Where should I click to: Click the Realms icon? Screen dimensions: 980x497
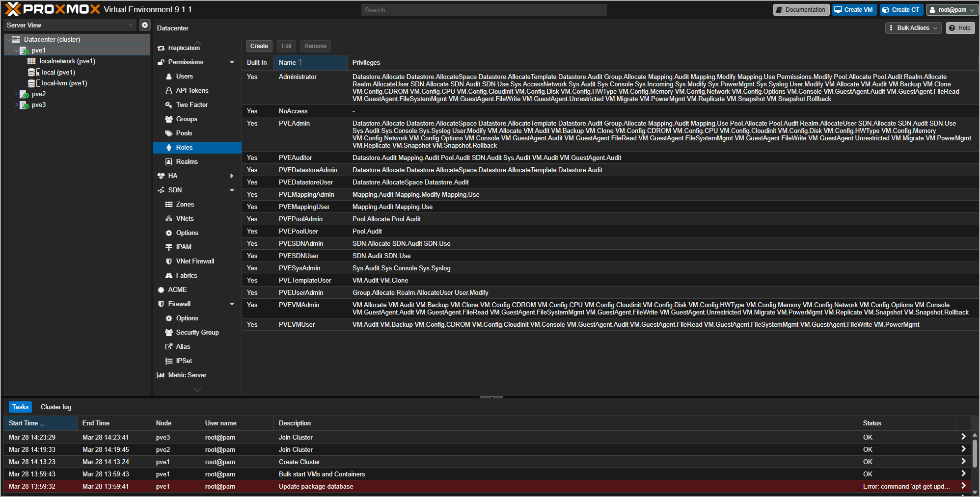coord(168,162)
